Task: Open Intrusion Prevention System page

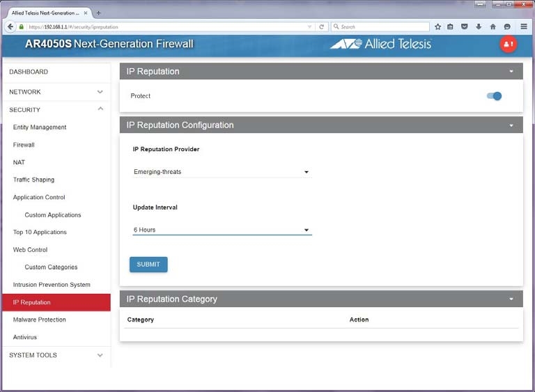Action: pos(52,285)
